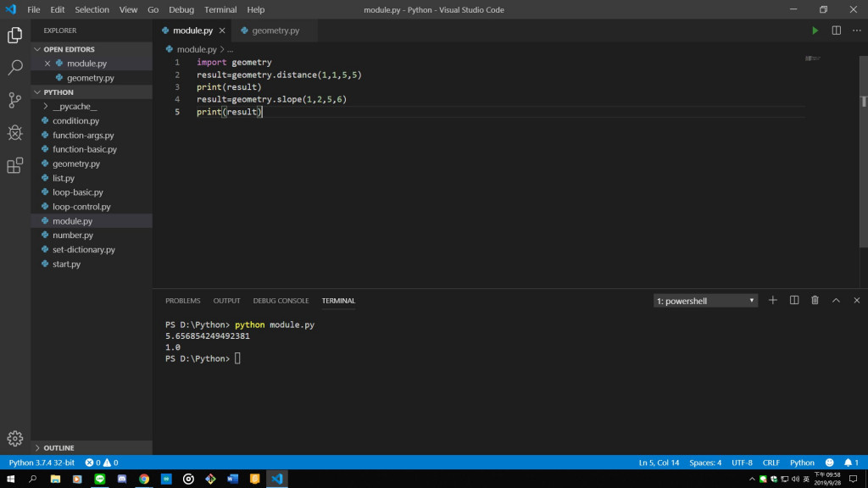
Task: Open the Source Control view
Action: pyautogui.click(x=15, y=100)
